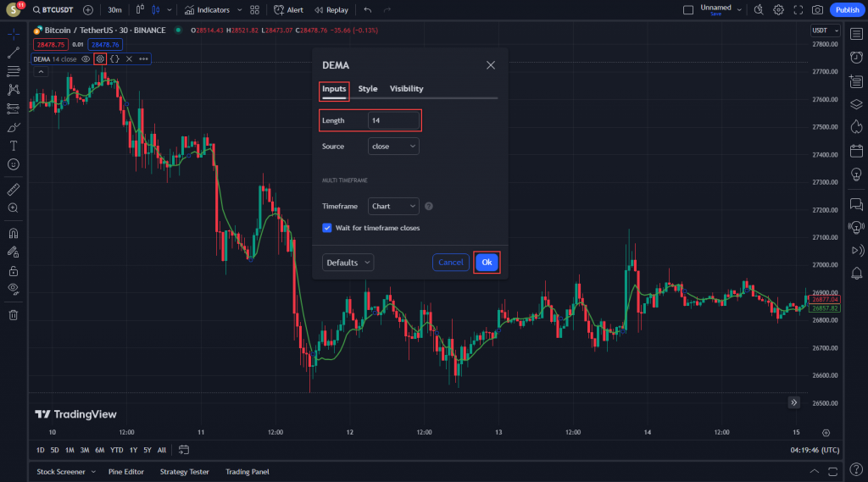Image resolution: width=868 pixels, height=482 pixels.
Task: Open the Defaults dropdown
Action: coord(348,263)
